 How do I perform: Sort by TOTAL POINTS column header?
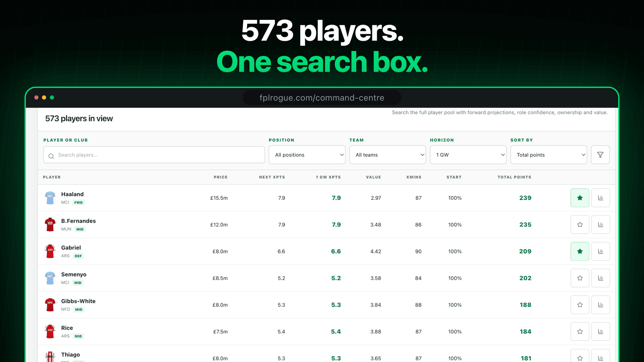point(514,177)
